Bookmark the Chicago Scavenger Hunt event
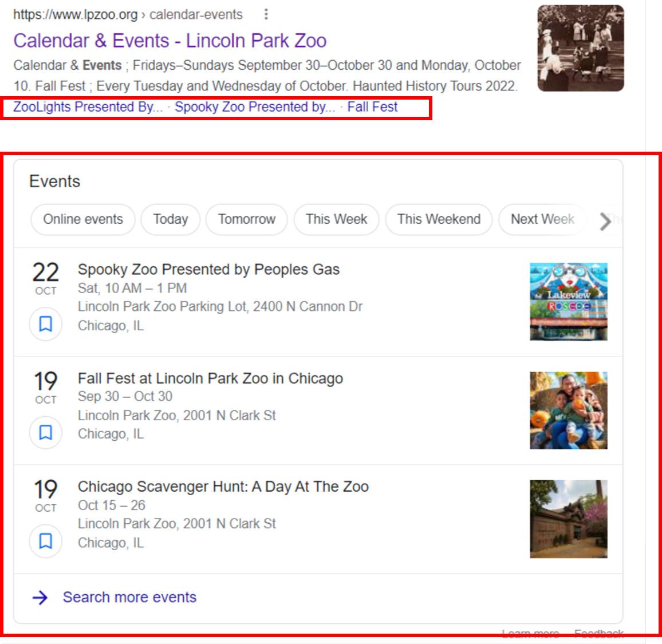The height and width of the screenshot is (644, 662). [46, 541]
